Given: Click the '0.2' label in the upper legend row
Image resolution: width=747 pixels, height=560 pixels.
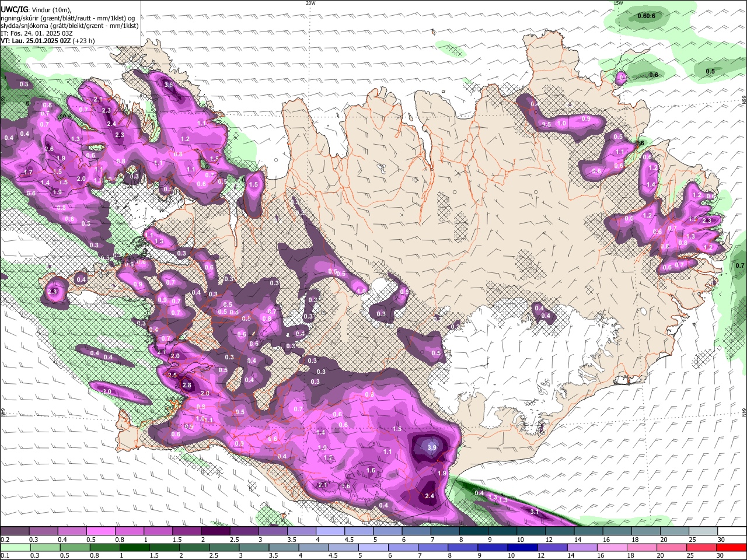Looking at the screenshot, I should (5, 540).
